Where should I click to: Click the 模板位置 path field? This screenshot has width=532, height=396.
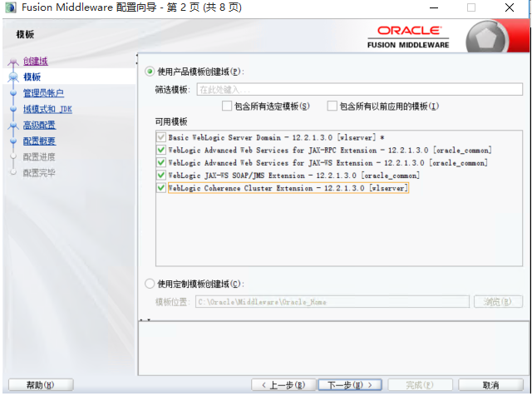click(332, 302)
